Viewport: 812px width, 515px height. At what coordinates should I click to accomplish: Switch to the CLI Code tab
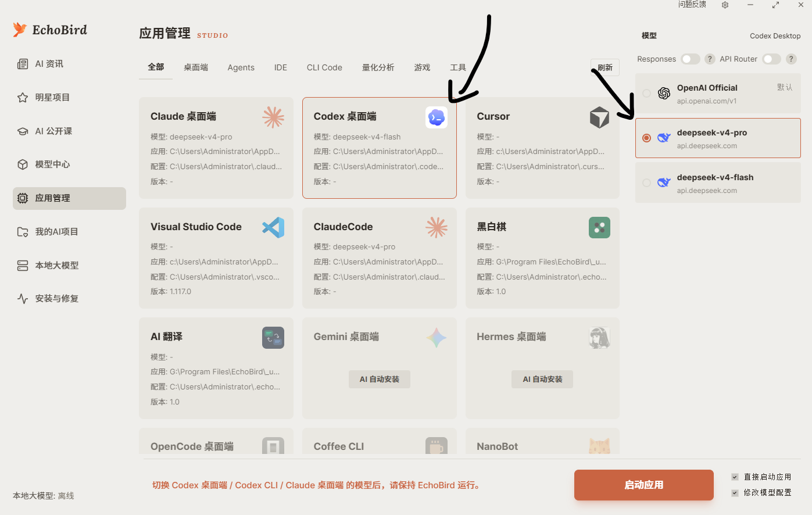(x=324, y=67)
